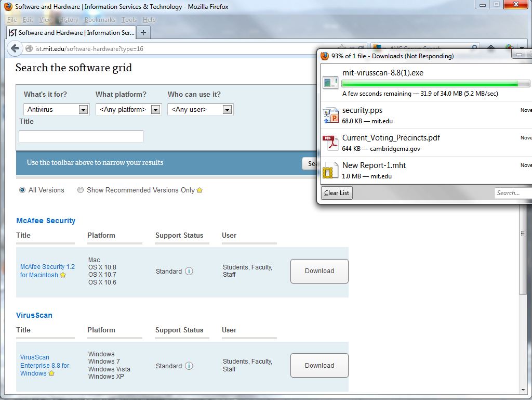Open the Any user dropdown
The image size is (532, 400).
pos(227,110)
